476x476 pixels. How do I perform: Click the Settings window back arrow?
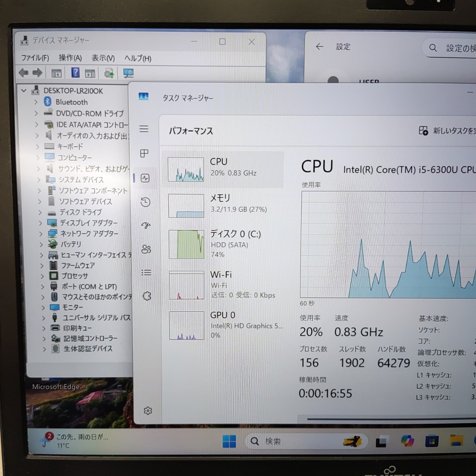click(320, 47)
